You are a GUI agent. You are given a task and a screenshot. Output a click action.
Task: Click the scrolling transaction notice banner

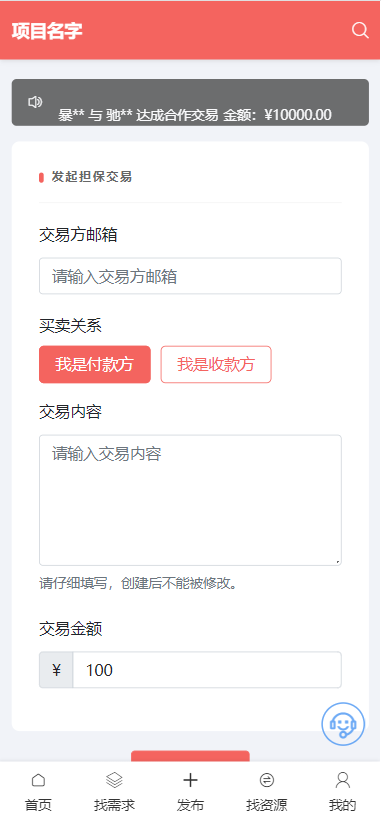click(x=190, y=102)
